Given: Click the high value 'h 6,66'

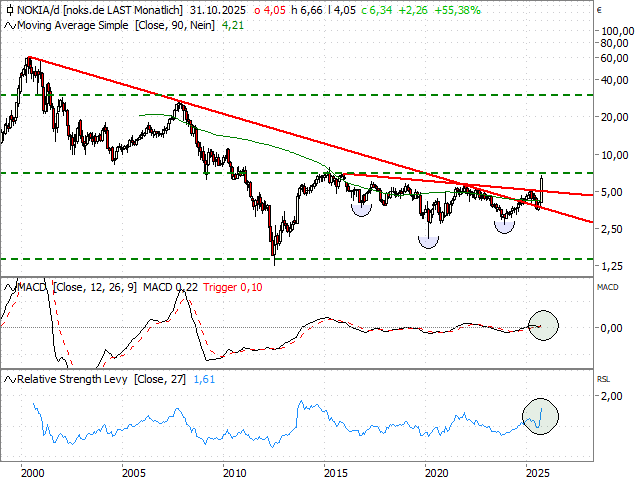Looking at the screenshot, I should point(307,10).
